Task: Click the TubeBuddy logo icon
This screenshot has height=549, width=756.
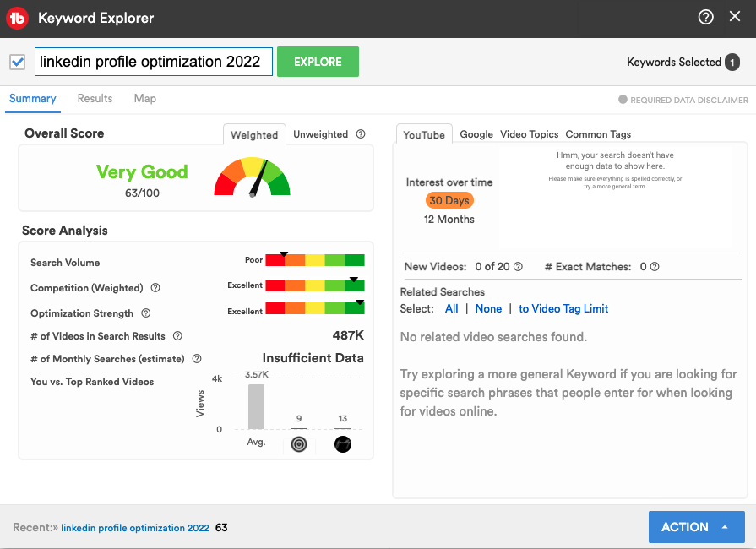Action: 18,18
